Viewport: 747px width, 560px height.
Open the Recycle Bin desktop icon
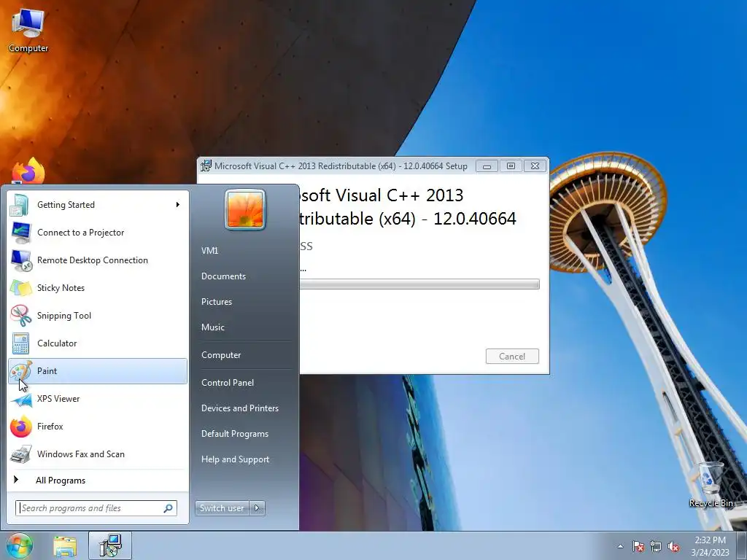pos(711,484)
